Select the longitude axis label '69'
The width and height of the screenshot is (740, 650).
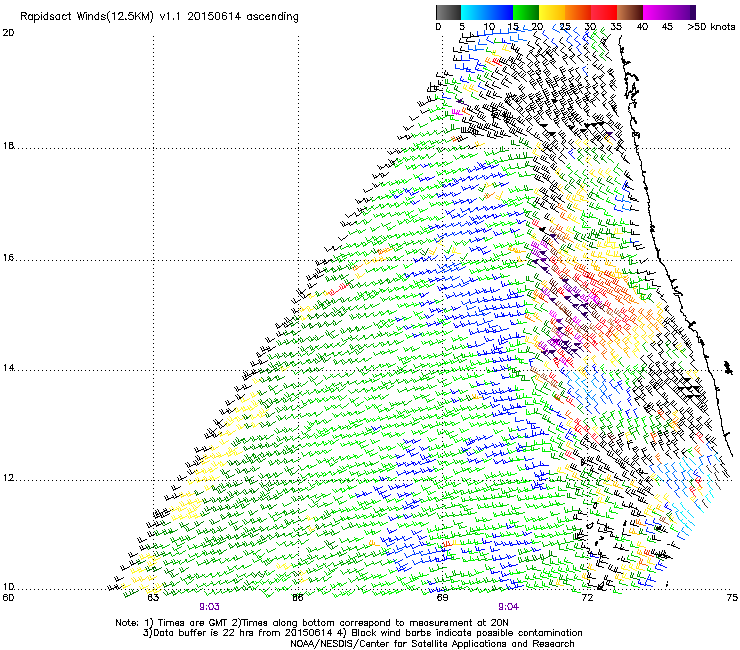442,598
